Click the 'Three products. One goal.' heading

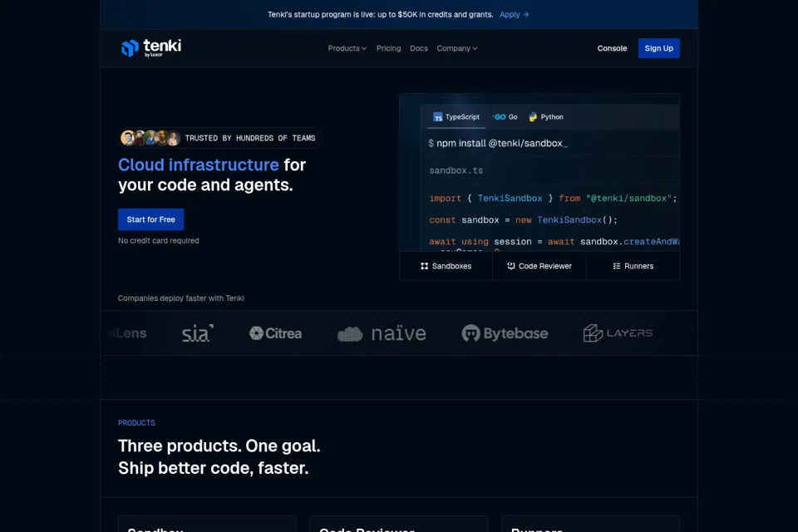pyautogui.click(x=219, y=446)
